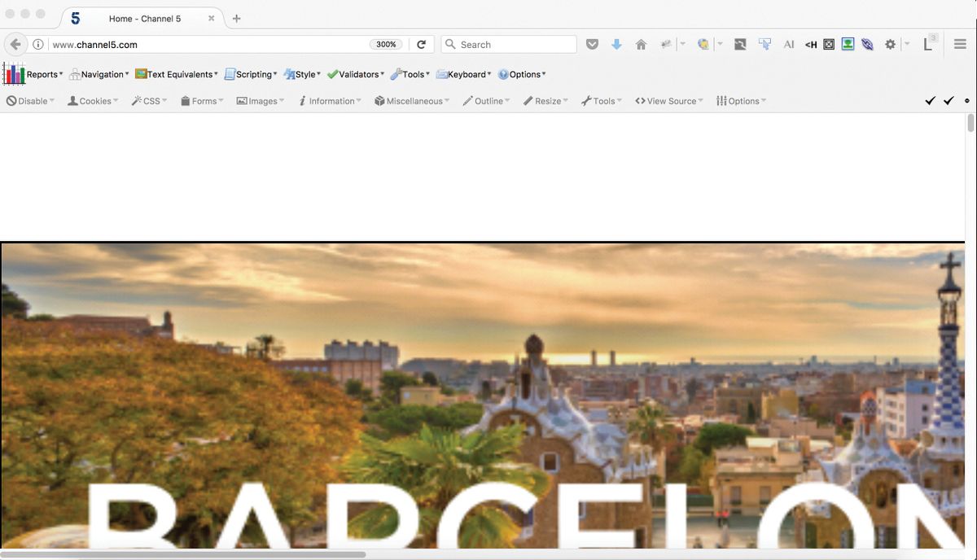Viewport: 977px width, 560px height.
Task: Click the AI text toggle in toolbar
Action: (x=788, y=44)
